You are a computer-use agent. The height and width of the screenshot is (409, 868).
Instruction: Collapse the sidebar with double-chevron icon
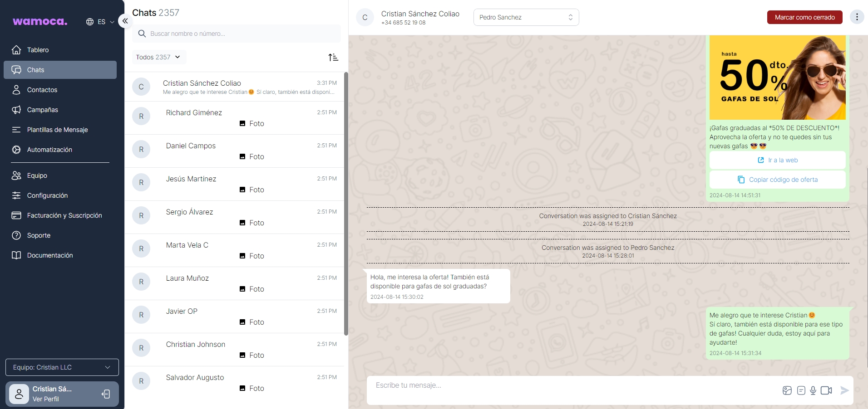click(125, 21)
